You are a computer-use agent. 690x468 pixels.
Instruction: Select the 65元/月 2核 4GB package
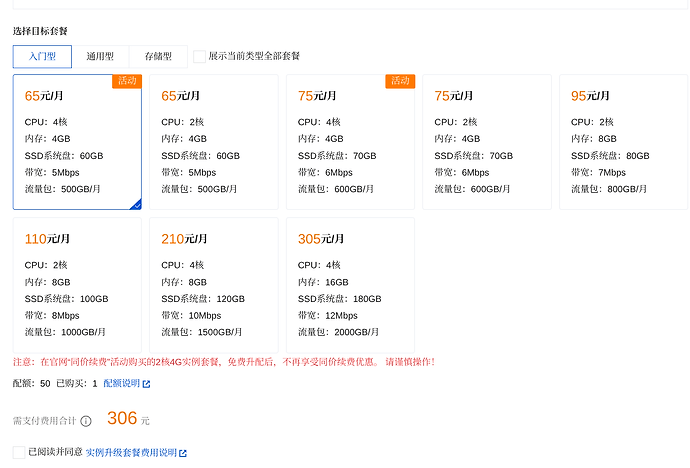(214, 142)
